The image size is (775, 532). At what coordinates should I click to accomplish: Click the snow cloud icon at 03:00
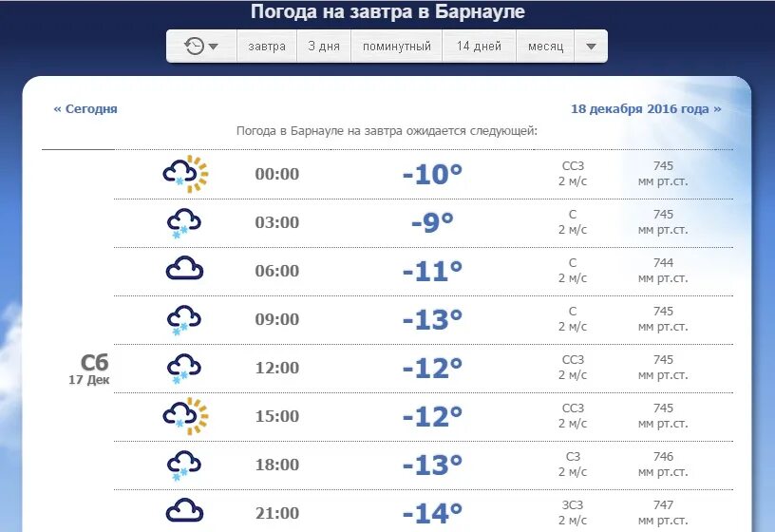[x=183, y=223]
